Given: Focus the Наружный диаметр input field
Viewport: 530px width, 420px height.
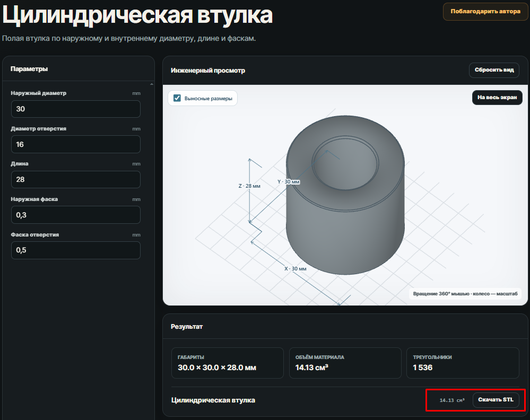Looking at the screenshot, I should pos(76,109).
